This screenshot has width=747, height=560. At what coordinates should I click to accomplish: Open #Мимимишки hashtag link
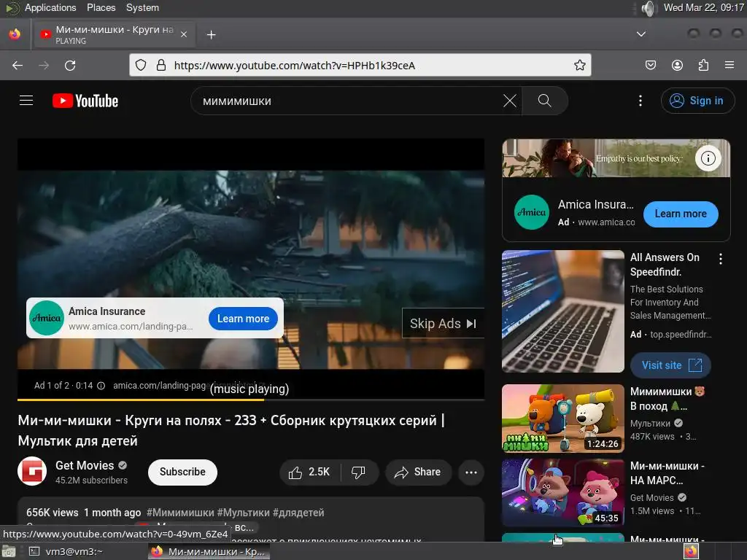click(180, 513)
